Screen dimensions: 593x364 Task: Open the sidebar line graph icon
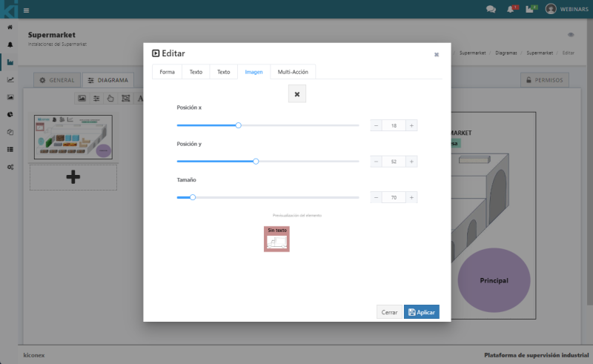click(x=10, y=79)
